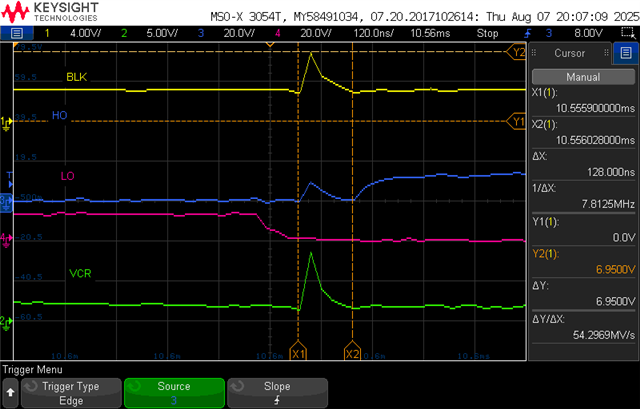Click the Stop run status

click(487, 33)
